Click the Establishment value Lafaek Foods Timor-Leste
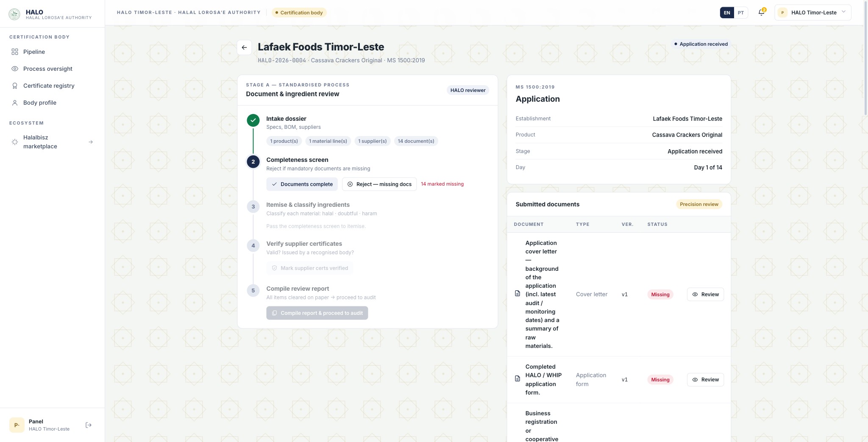This screenshot has height=442, width=868. [x=687, y=119]
